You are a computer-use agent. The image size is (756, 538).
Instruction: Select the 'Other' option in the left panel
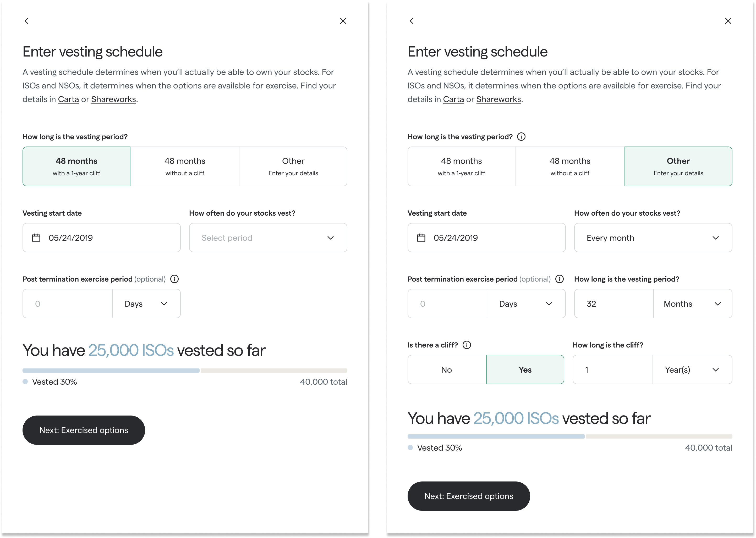pyautogui.click(x=293, y=166)
